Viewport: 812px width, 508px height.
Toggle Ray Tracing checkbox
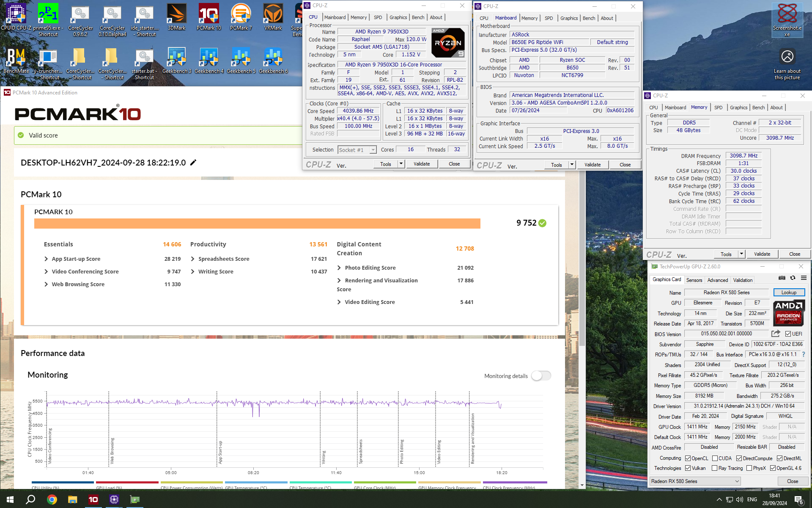715,468
